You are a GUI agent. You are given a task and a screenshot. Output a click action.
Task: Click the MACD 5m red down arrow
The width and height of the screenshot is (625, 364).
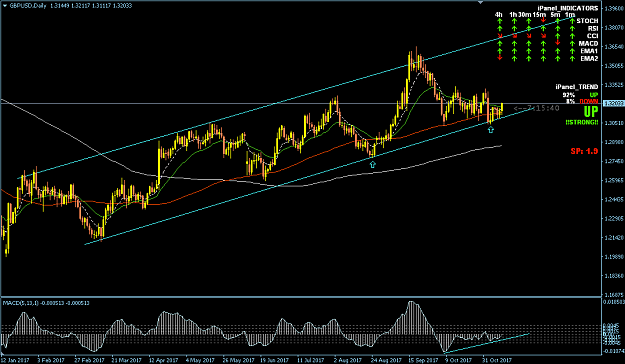pos(558,43)
